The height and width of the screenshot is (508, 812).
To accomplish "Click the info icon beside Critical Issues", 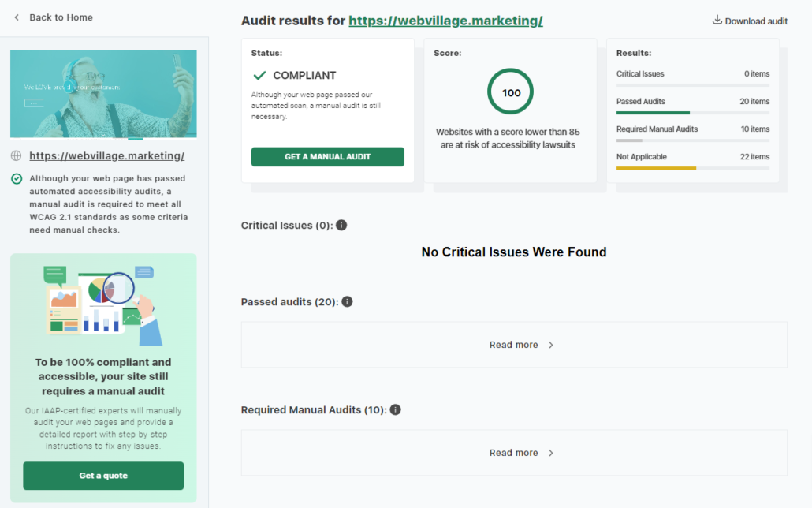I will pyautogui.click(x=341, y=226).
